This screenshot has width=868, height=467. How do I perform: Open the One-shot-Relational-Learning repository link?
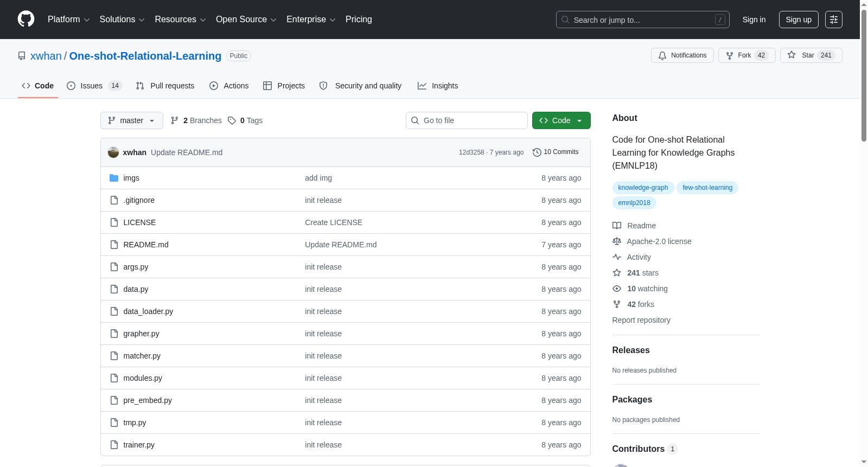(145, 56)
